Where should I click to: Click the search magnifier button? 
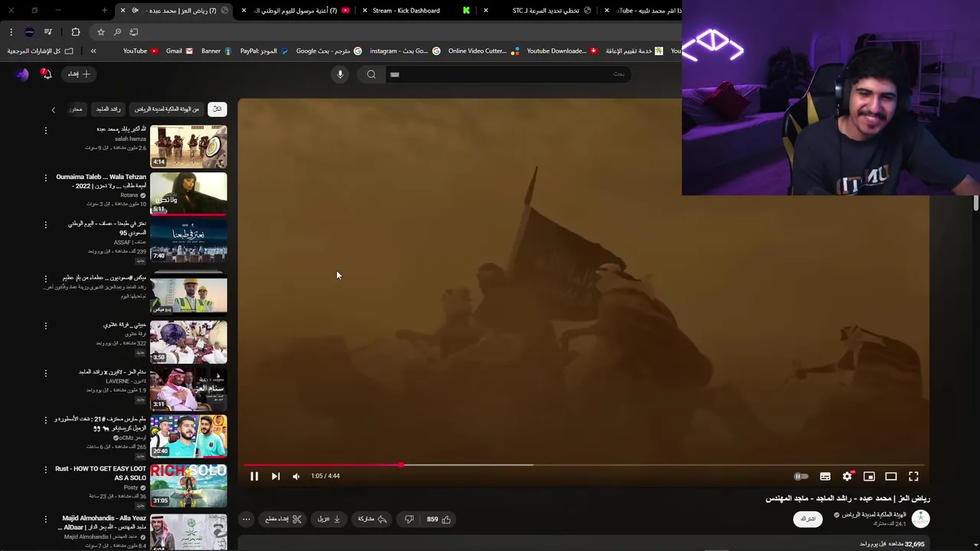coord(371,74)
